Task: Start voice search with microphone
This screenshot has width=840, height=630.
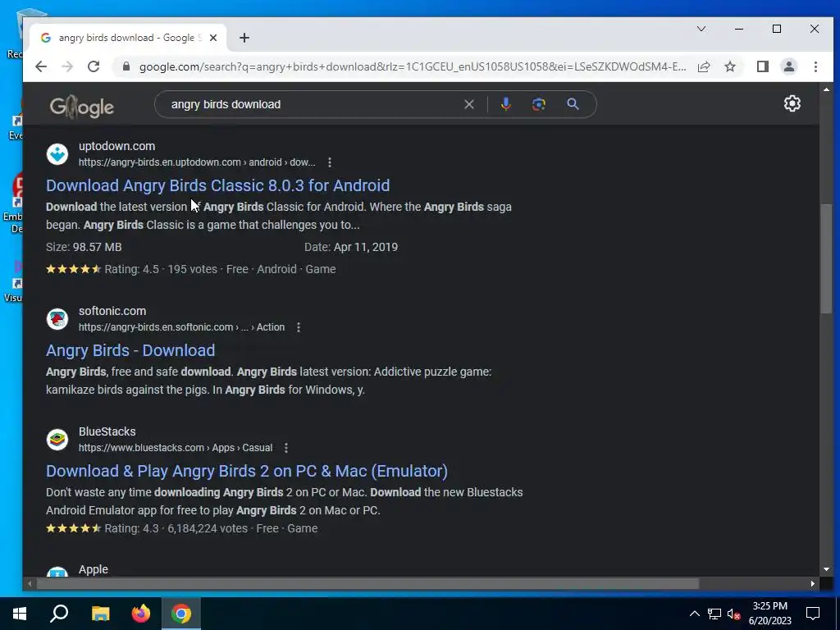Action: coord(505,104)
